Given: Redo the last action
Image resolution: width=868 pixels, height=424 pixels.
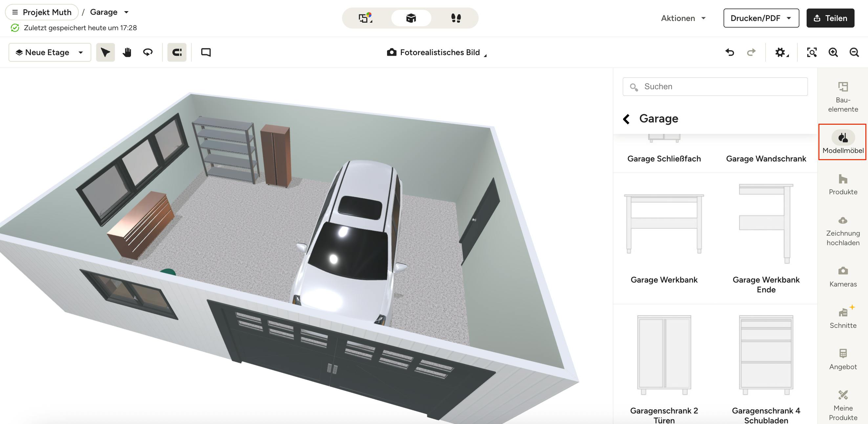Looking at the screenshot, I should coord(751,52).
